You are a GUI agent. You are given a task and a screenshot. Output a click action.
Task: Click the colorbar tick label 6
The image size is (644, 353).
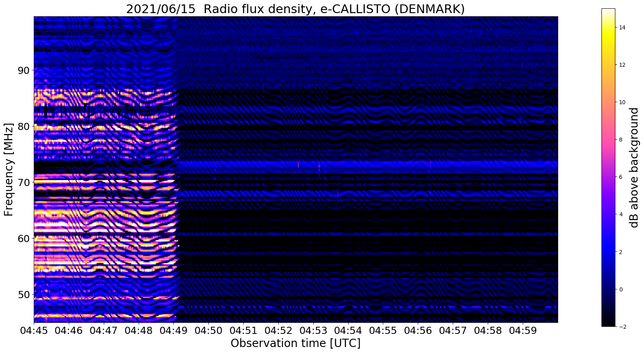click(620, 177)
